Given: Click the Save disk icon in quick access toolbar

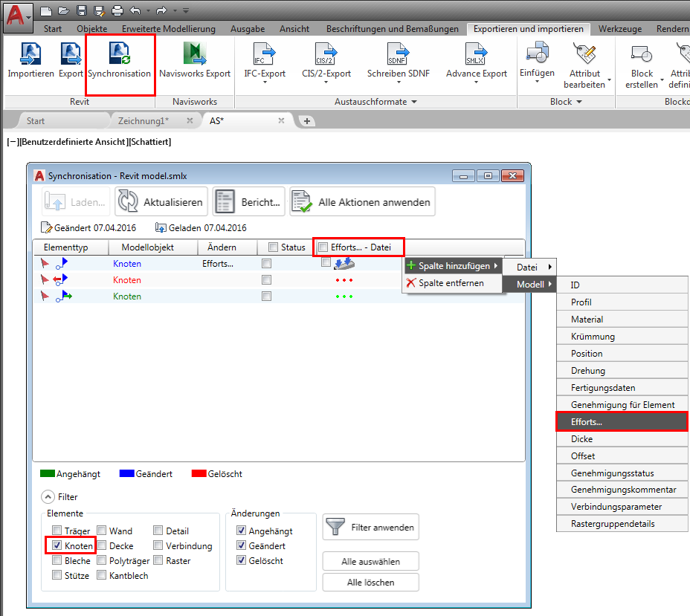Looking at the screenshot, I should 82,10.
